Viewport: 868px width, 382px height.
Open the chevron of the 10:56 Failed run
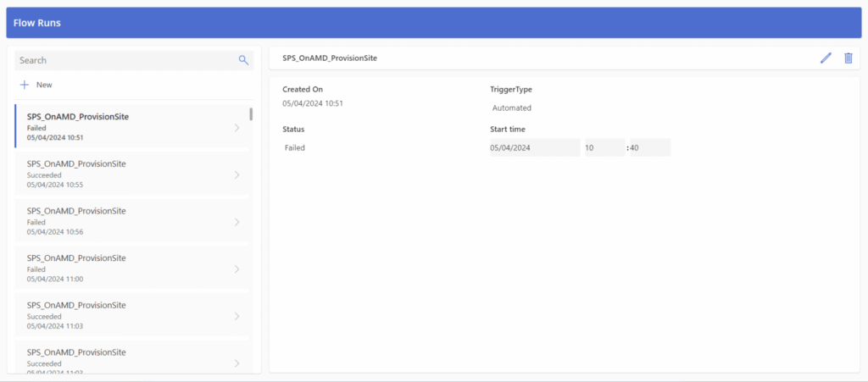(237, 222)
